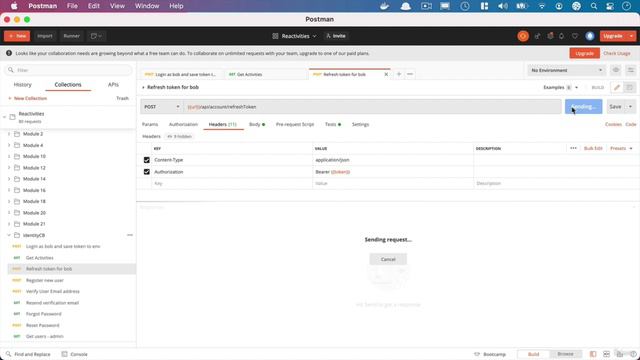Click the request URL input field
Image resolution: width=640 pixels, height=360 pixels.
372,107
